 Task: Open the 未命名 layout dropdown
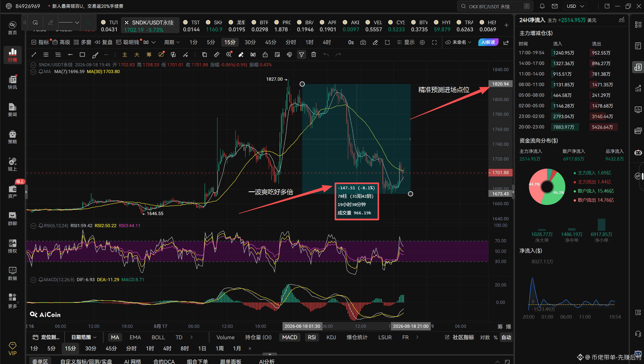coord(458,42)
